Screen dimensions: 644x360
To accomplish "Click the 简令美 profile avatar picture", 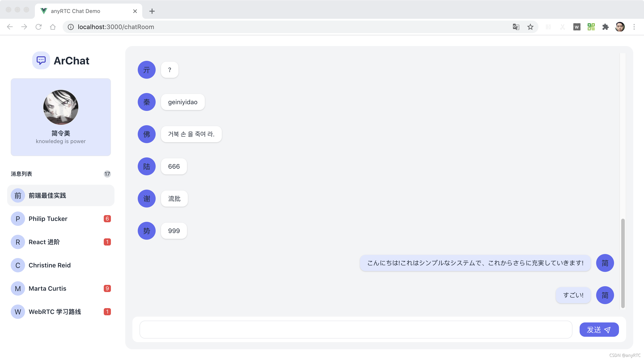I will click(61, 107).
